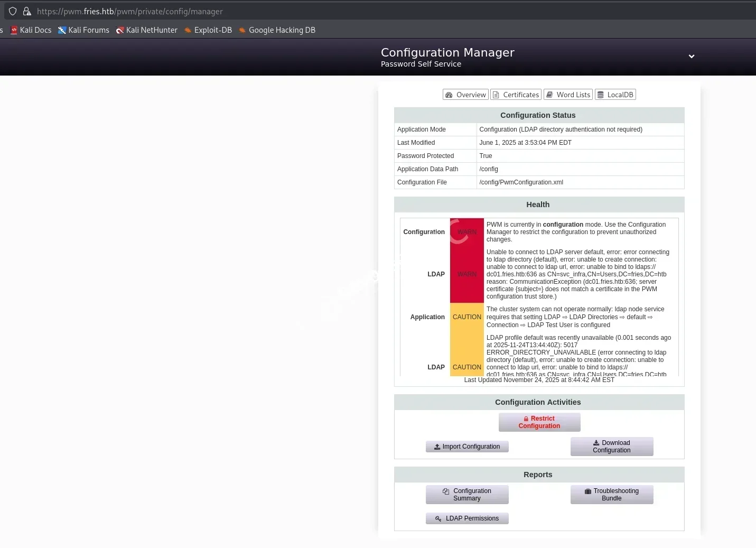Switch to the Certificates tab
This screenshot has height=548, width=756.
pyautogui.click(x=516, y=95)
